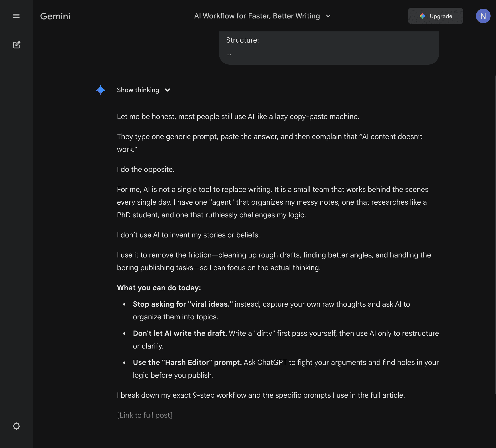
Task: Click the I do the opposite line
Action: [x=146, y=169]
